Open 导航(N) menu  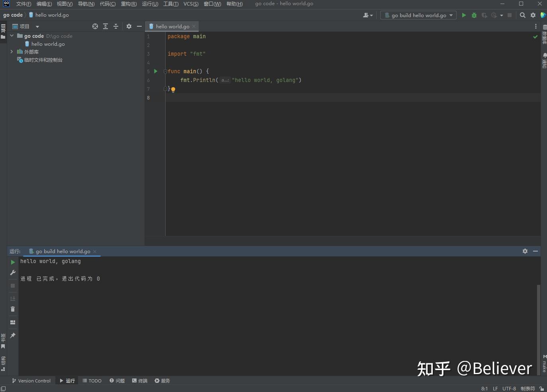[x=86, y=4]
